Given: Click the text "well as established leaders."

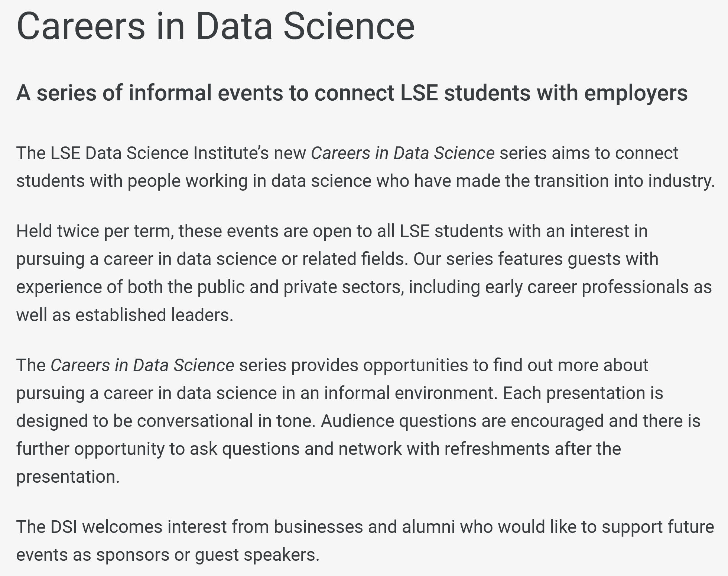Looking at the screenshot, I should pos(125,315).
